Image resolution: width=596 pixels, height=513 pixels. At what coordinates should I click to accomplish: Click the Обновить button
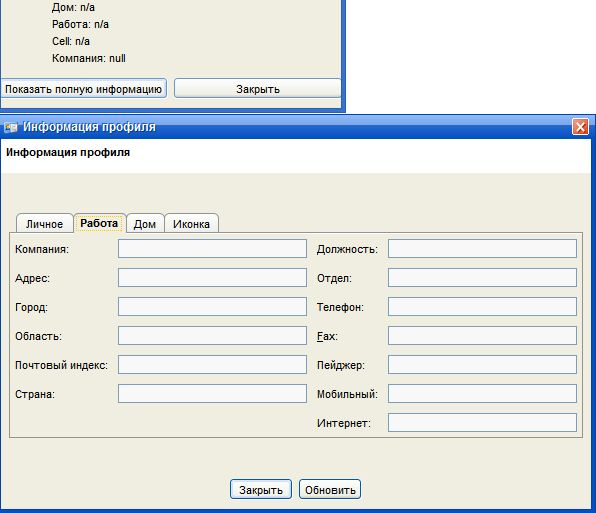(x=330, y=489)
